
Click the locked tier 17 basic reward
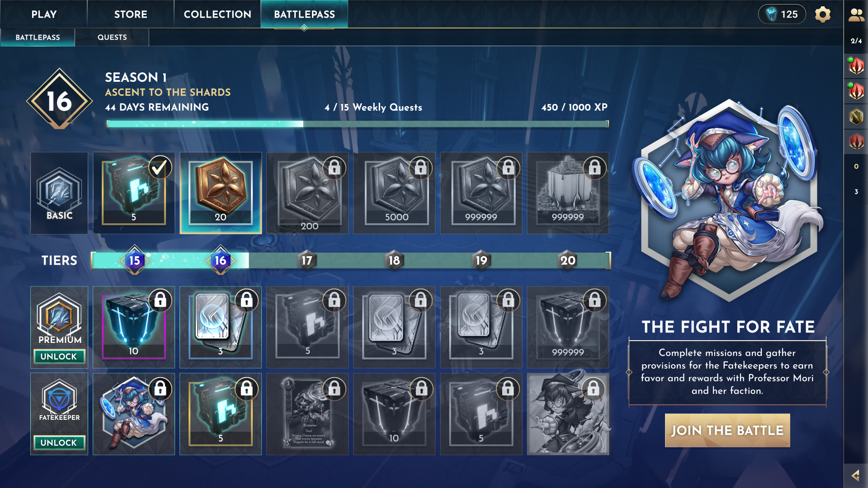click(307, 193)
